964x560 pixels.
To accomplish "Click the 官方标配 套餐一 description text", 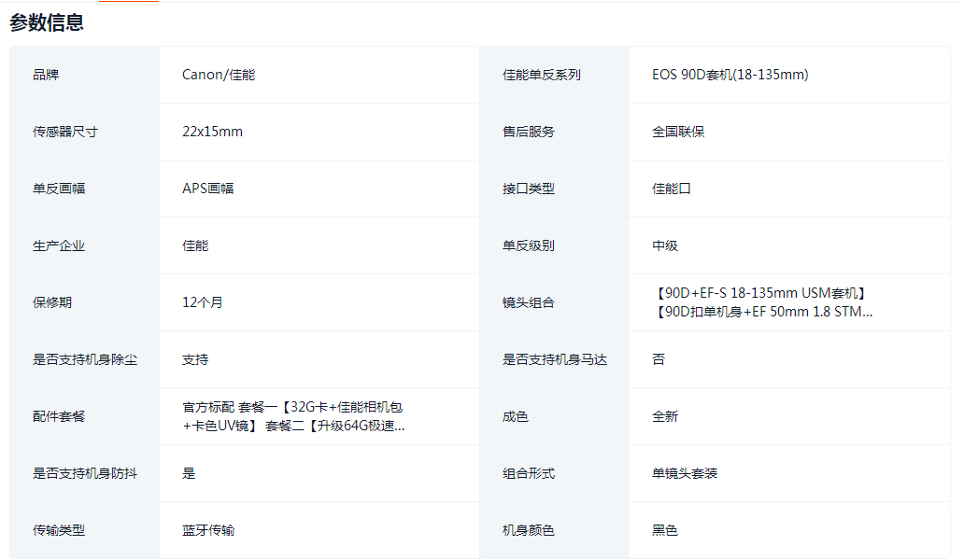I will pos(293,417).
